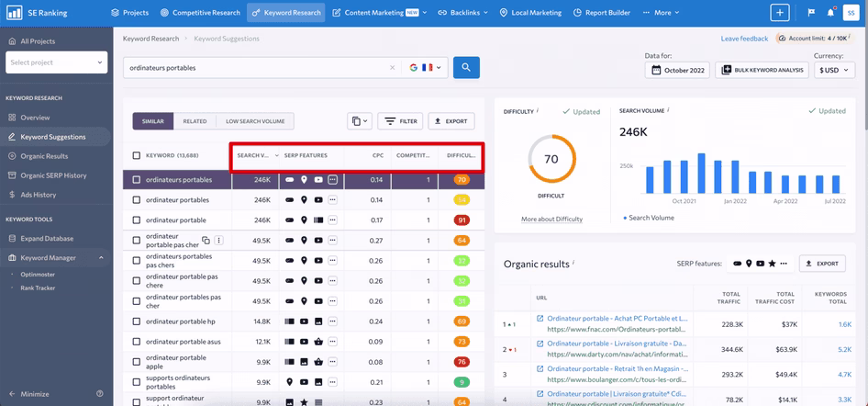Click the blue magnifier search button
Screen dimensions: 868x406
pyautogui.click(x=466, y=67)
